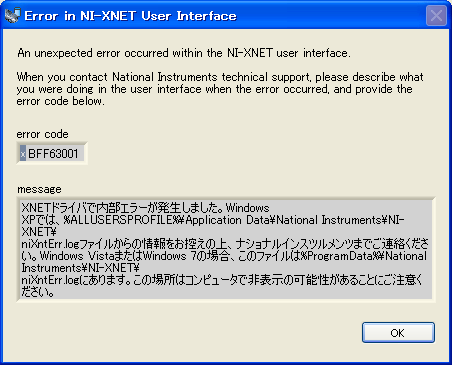Click inside the Japanese message text box
Image resolution: width=452 pixels, height=365 pixels.
tap(226, 250)
